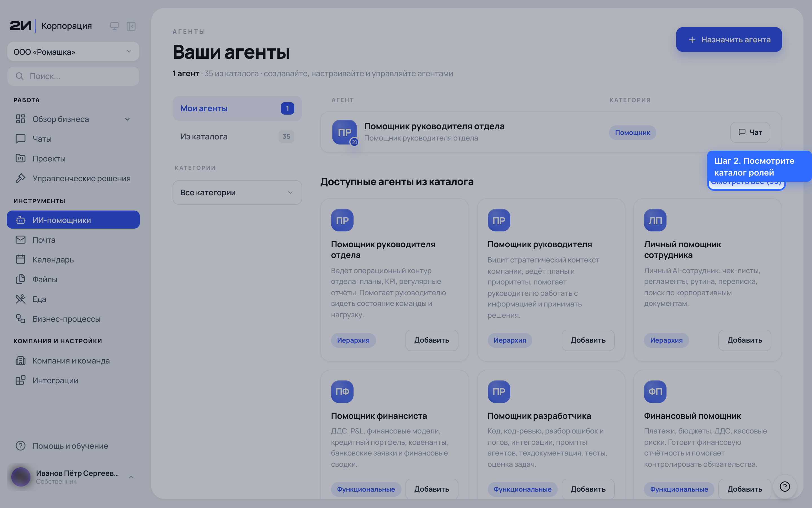
Task: Open the Помощник разработчика card title
Action: [x=539, y=416]
